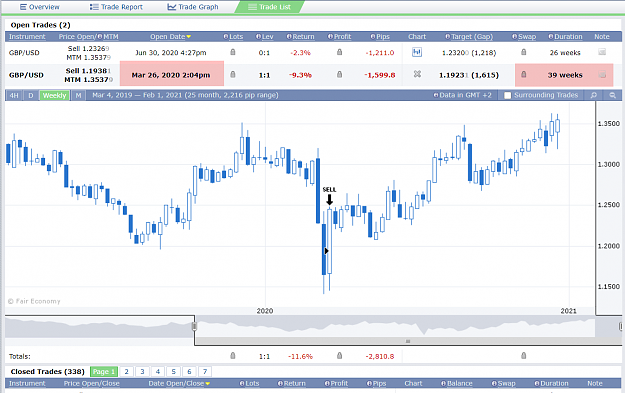
Task: Click the right handle of the chart range slider
Action: pyautogui.click(x=621, y=326)
